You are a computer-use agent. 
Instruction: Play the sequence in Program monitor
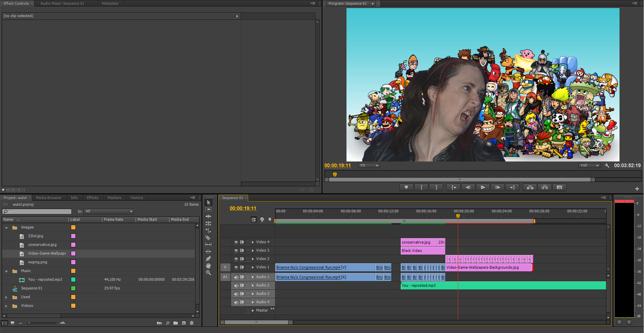pos(483,188)
